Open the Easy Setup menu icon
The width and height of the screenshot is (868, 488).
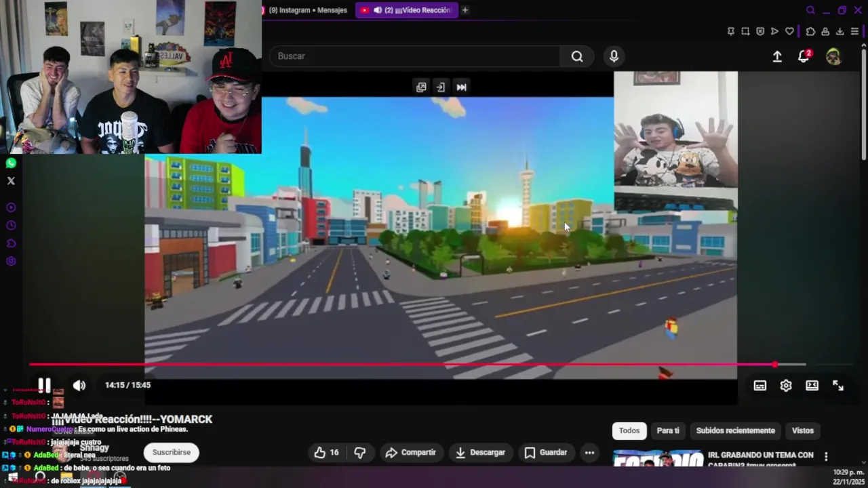coord(854,31)
